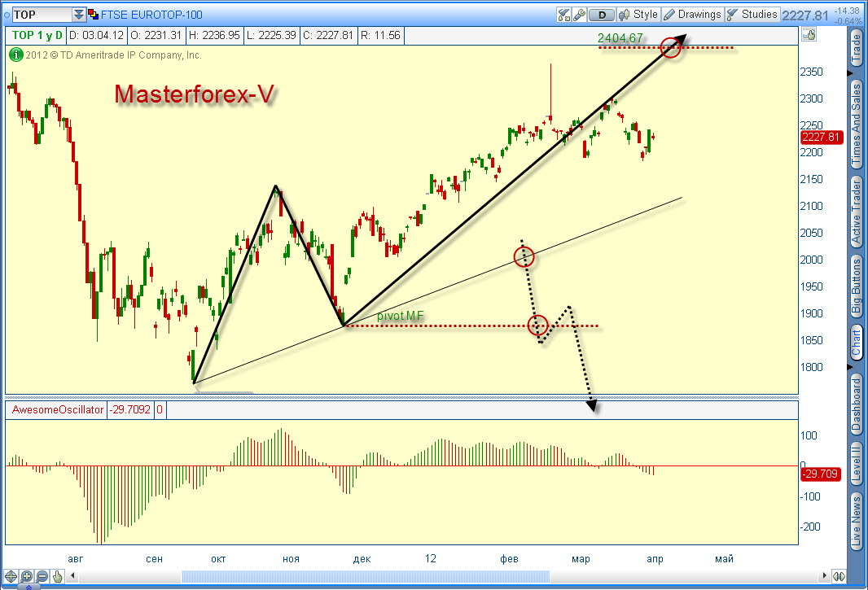Open the Style menu
The height and width of the screenshot is (590, 868).
[638, 15]
